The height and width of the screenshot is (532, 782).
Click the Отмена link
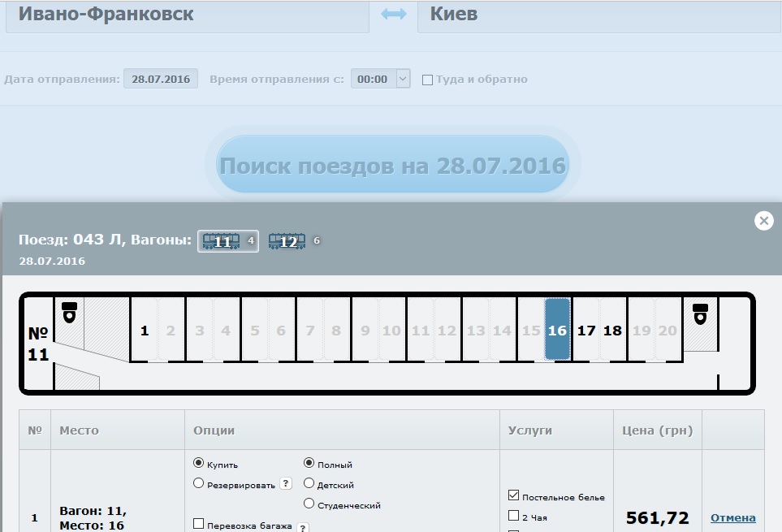point(732,517)
